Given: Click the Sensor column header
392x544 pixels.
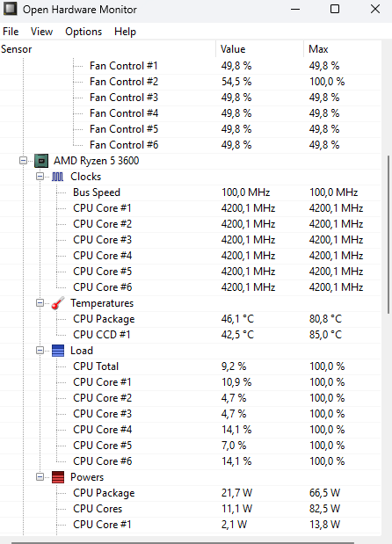Looking at the screenshot, I should 107,49.
